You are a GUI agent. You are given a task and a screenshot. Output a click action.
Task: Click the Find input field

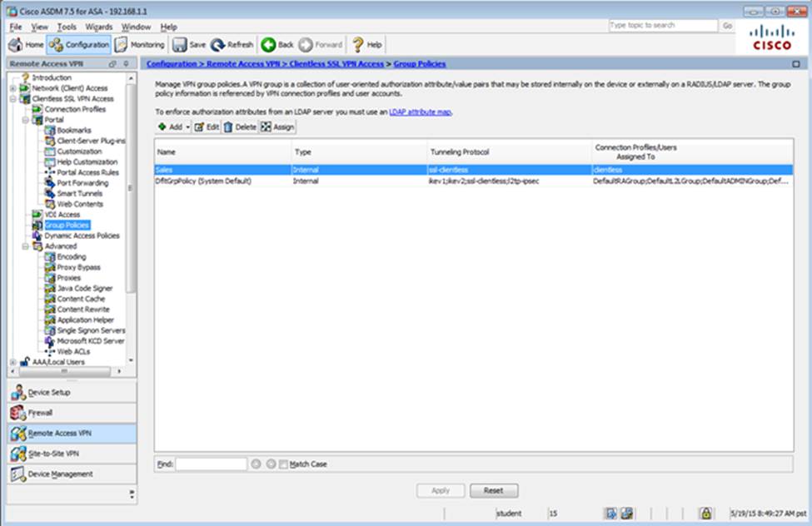click(211, 464)
